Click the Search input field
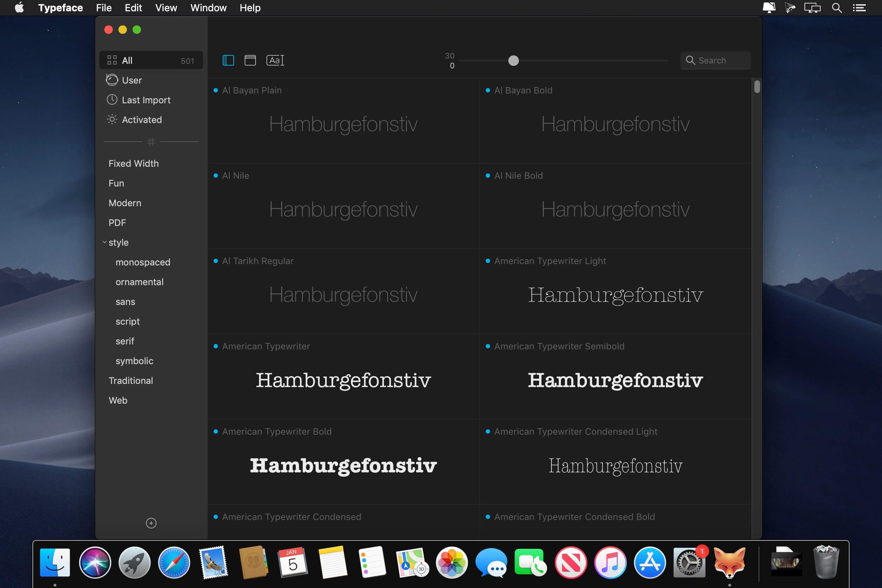Viewport: 882px width, 588px height. pos(716,60)
